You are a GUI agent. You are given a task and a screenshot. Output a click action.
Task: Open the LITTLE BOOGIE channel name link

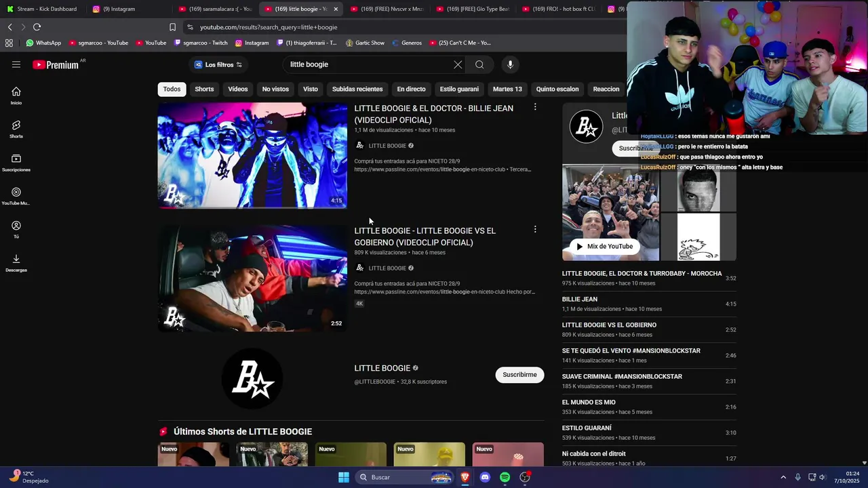pyautogui.click(x=382, y=368)
